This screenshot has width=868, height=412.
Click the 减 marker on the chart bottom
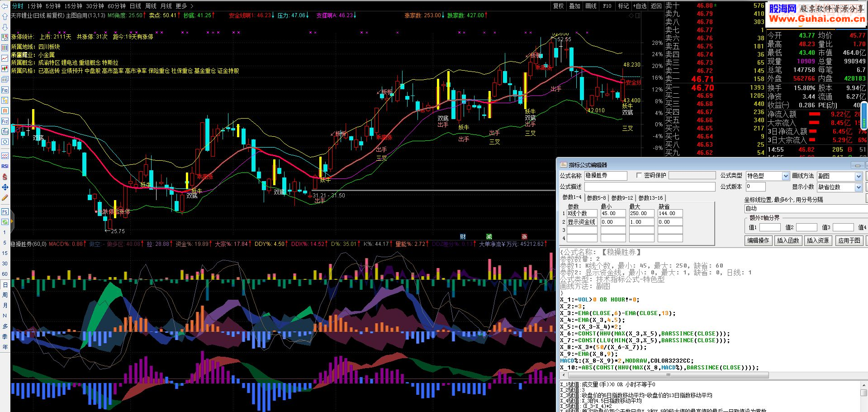(x=489, y=237)
